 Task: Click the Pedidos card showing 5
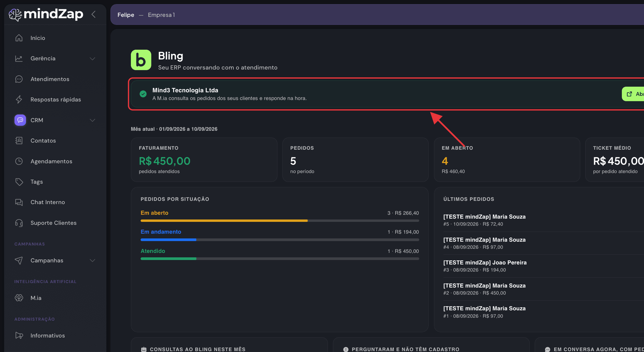(x=355, y=160)
